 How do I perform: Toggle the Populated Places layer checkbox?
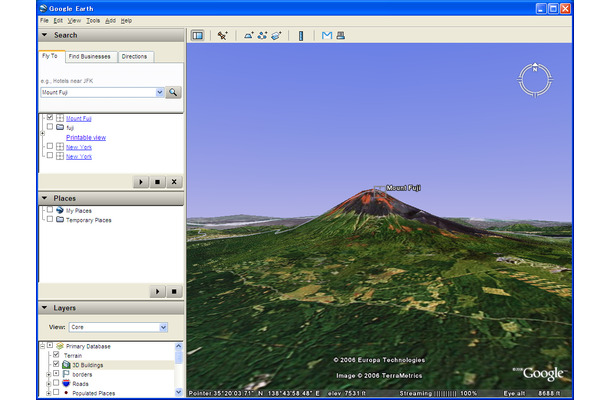56,392
